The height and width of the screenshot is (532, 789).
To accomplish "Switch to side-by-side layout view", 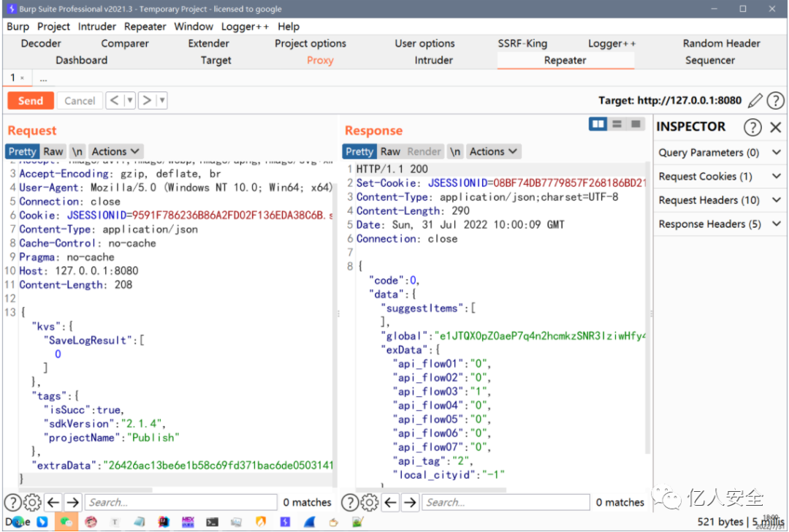I will pyautogui.click(x=598, y=123).
